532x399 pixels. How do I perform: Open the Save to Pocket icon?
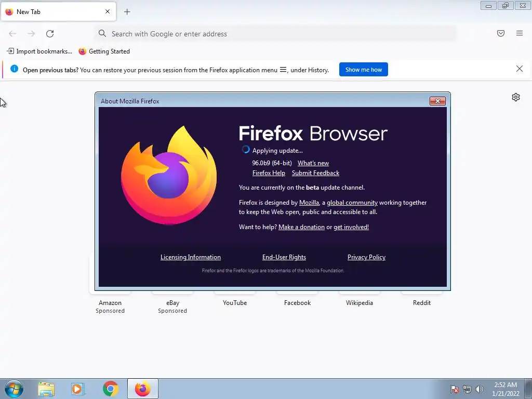pos(500,33)
